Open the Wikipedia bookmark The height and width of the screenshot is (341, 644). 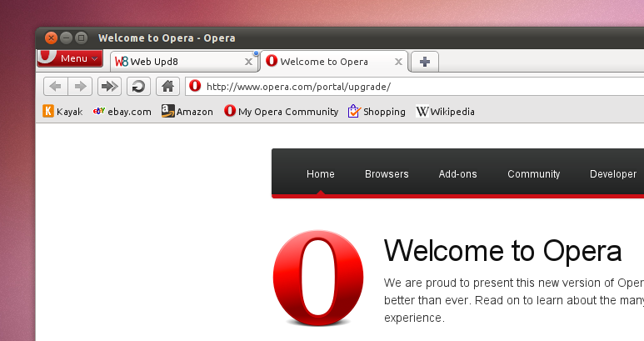pos(445,112)
